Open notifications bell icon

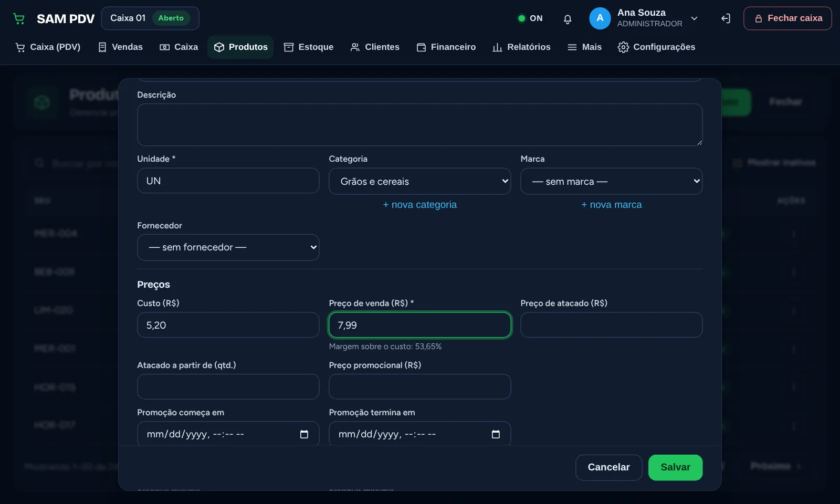[x=568, y=19]
